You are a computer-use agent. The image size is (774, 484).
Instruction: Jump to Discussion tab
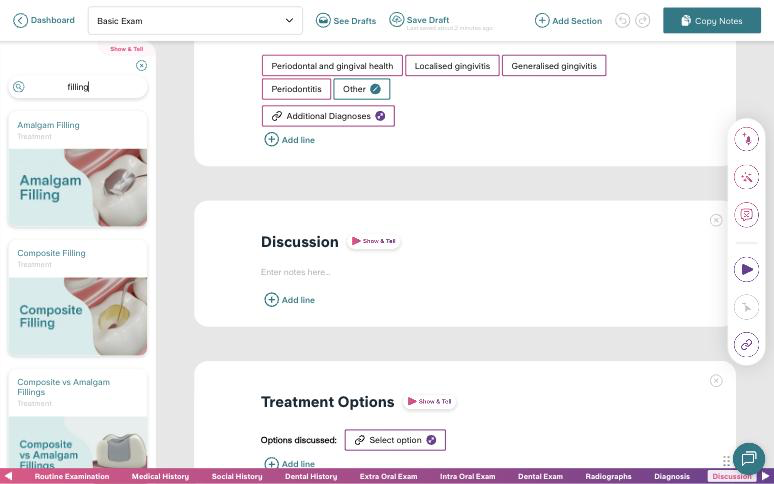[732, 476]
